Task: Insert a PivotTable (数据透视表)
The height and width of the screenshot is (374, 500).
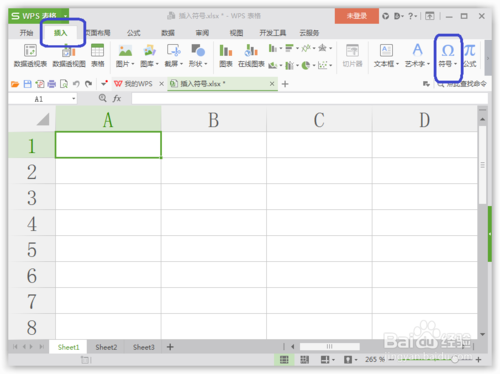Action: (x=30, y=55)
